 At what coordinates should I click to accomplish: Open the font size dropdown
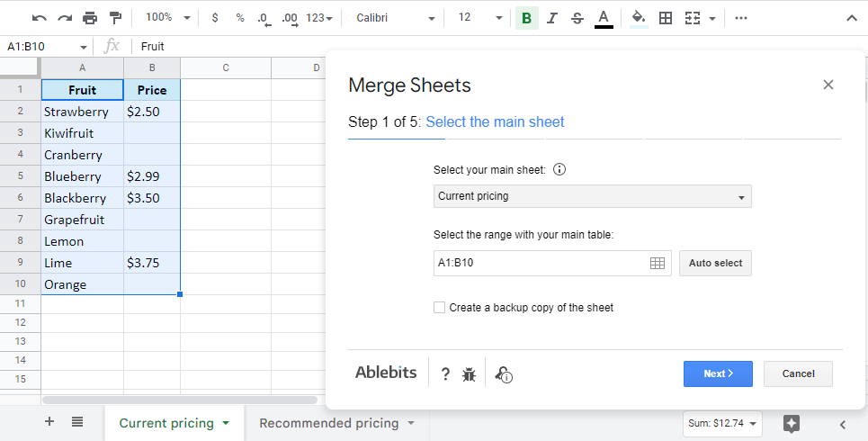[x=480, y=18]
